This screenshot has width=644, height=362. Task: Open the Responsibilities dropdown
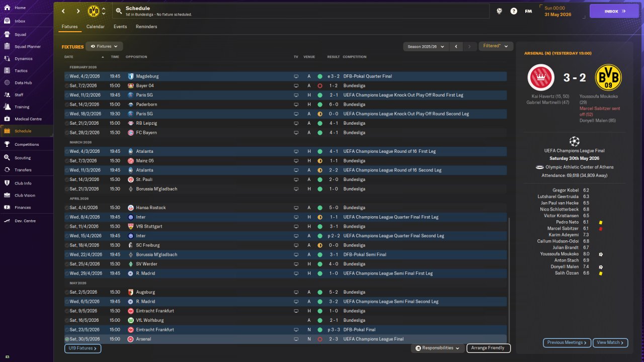437,348
